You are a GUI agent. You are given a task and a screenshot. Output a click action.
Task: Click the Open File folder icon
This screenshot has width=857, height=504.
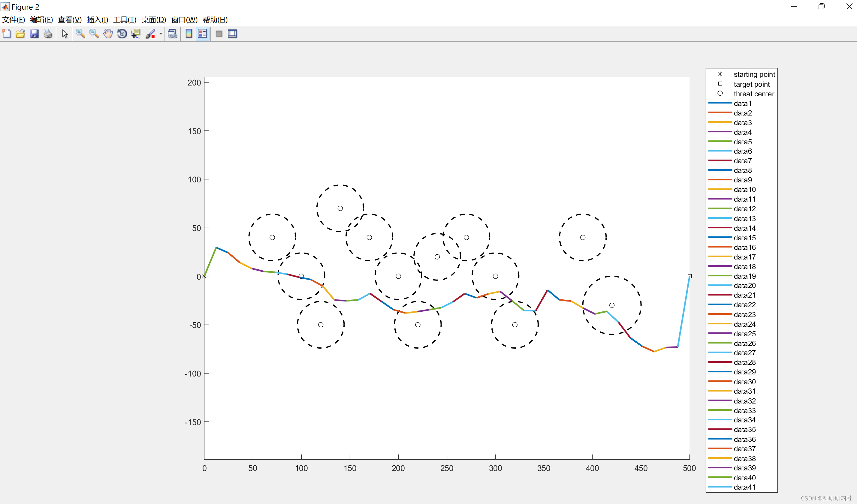coord(20,34)
